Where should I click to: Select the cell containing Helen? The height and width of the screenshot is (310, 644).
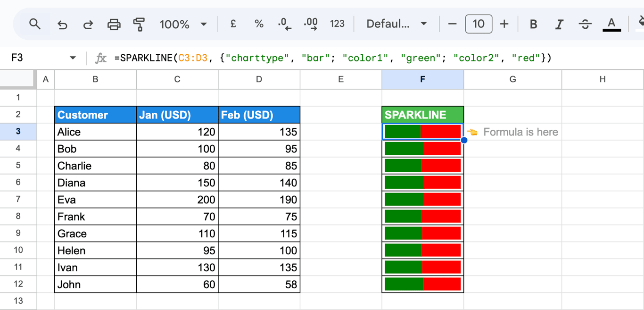coord(95,251)
